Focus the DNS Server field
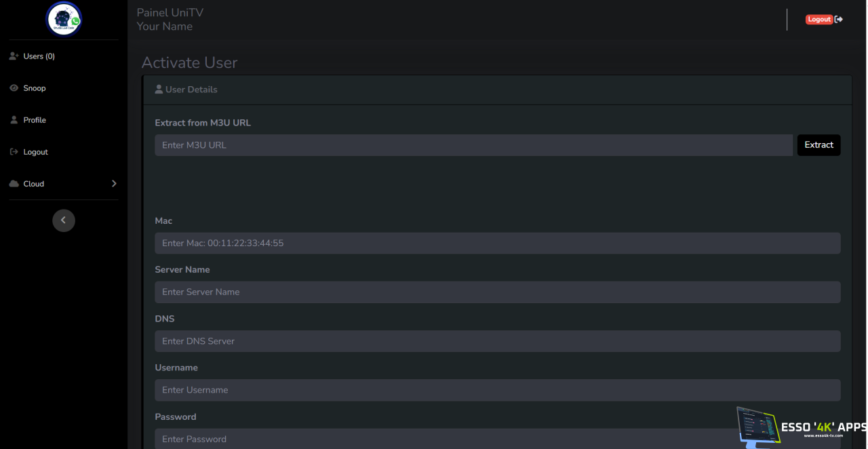This screenshot has height=449, width=868. tap(497, 341)
